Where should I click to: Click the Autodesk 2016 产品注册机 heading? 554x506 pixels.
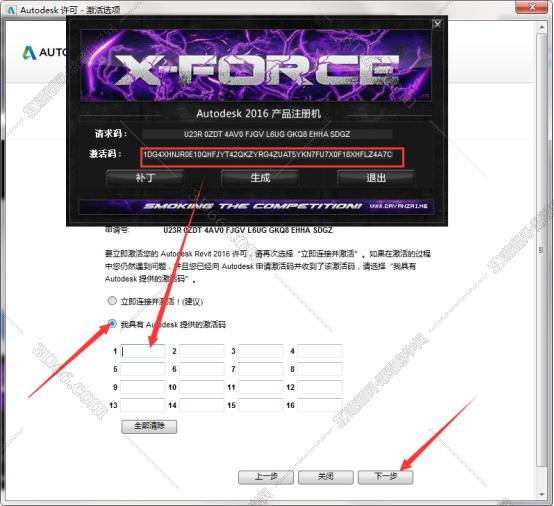[x=259, y=113]
